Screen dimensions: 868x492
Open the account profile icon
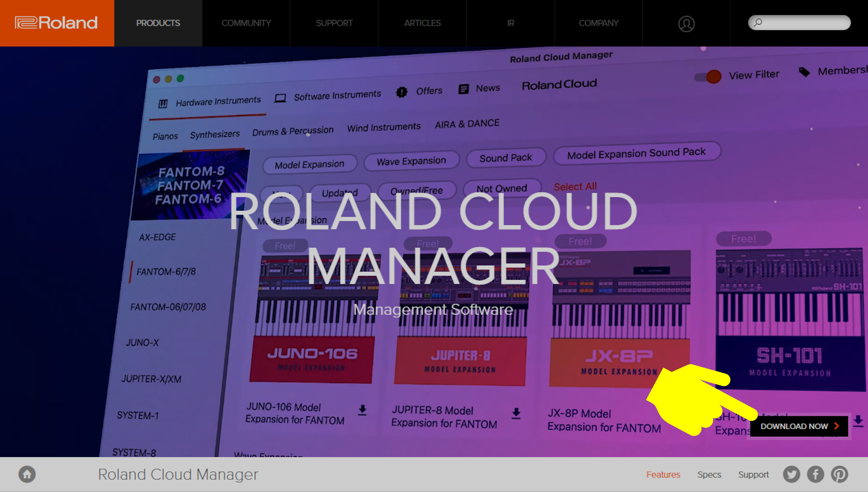[x=686, y=24]
